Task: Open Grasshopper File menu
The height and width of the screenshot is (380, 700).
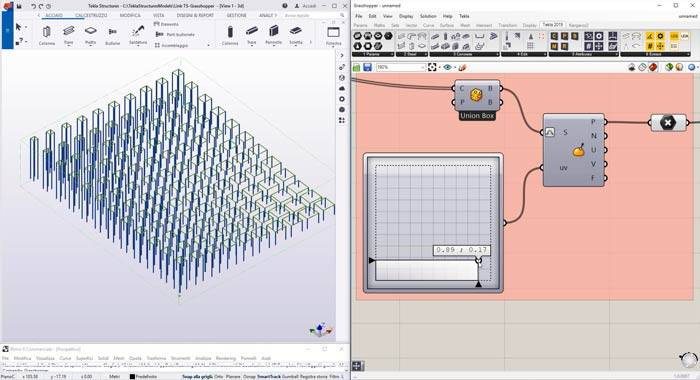Action: click(x=358, y=16)
